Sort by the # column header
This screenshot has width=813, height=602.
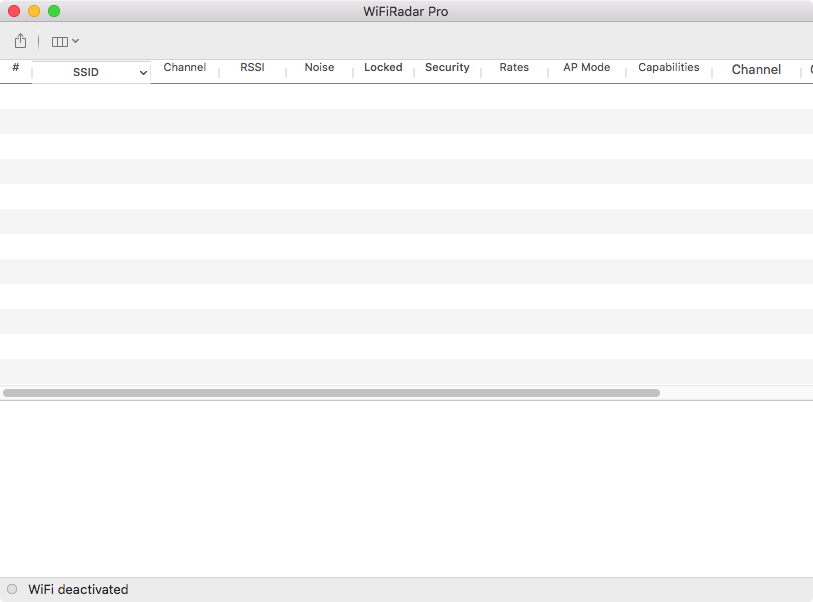tap(16, 67)
